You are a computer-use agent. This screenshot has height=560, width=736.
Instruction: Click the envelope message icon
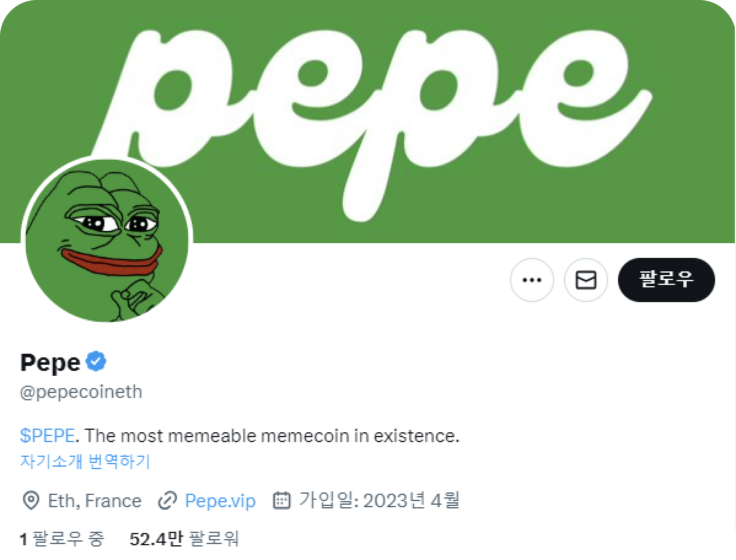(x=585, y=280)
